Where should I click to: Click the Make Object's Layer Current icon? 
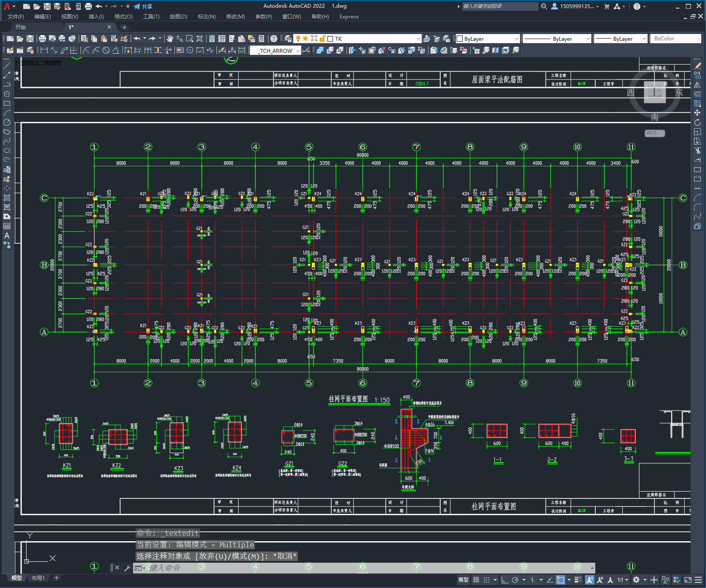click(427, 39)
